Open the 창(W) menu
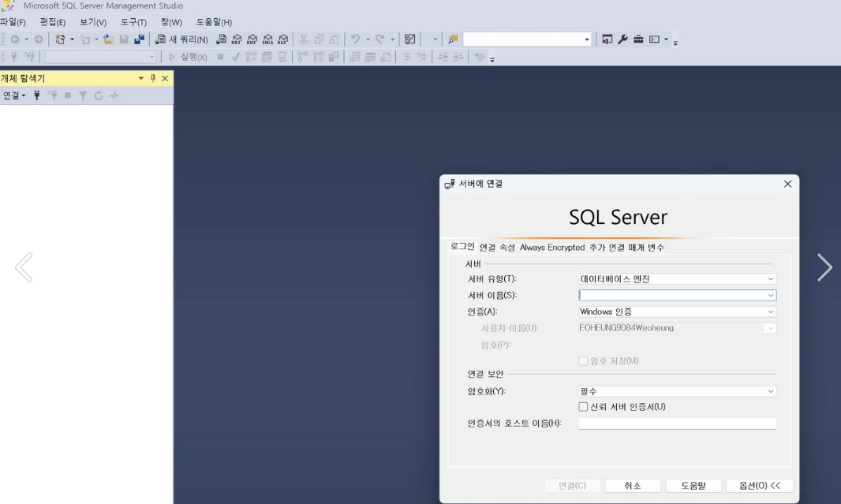Screen dimensions: 841x504 (x=172, y=22)
